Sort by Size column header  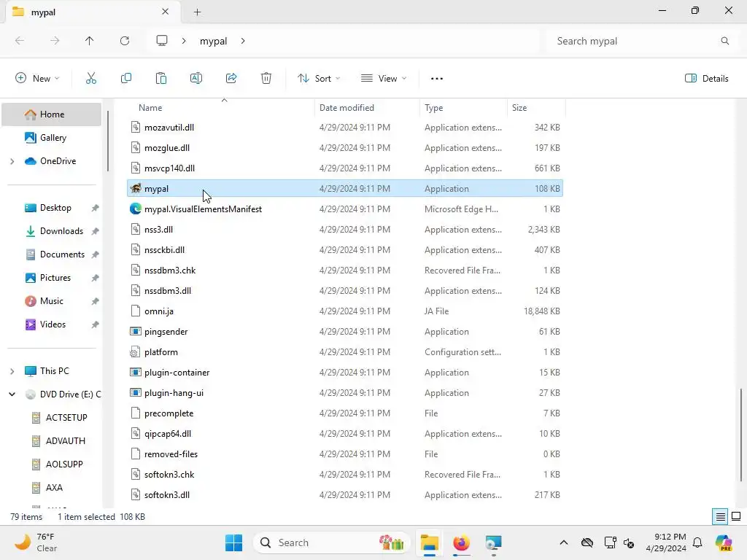[x=536, y=108]
